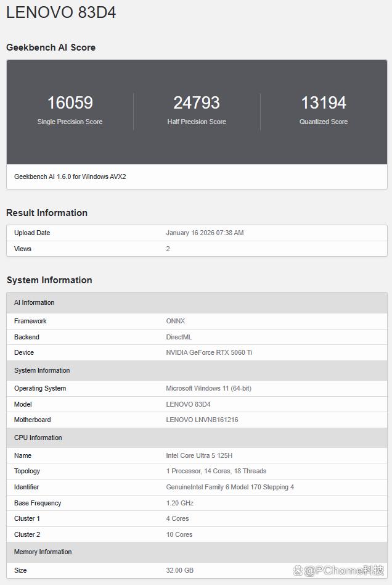This screenshot has width=392, height=585.
Task: Click the AI Information section header
Action: click(35, 302)
